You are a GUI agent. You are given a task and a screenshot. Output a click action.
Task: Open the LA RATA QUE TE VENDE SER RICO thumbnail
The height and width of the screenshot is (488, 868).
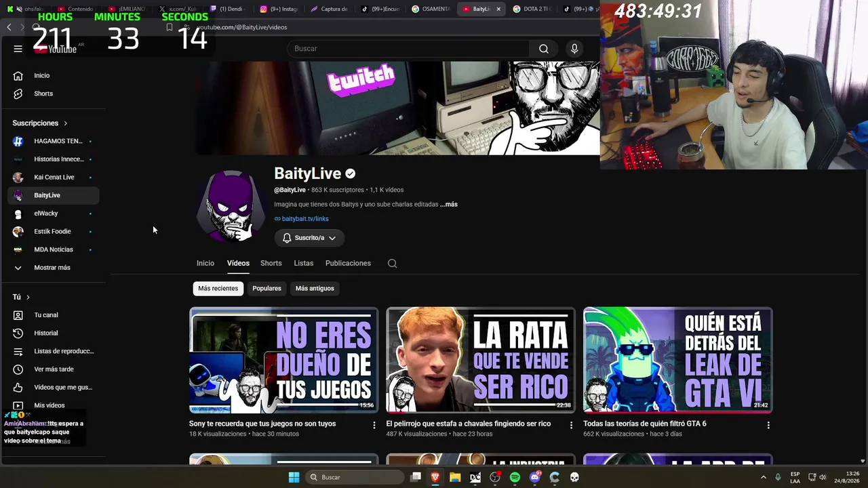[x=481, y=361]
